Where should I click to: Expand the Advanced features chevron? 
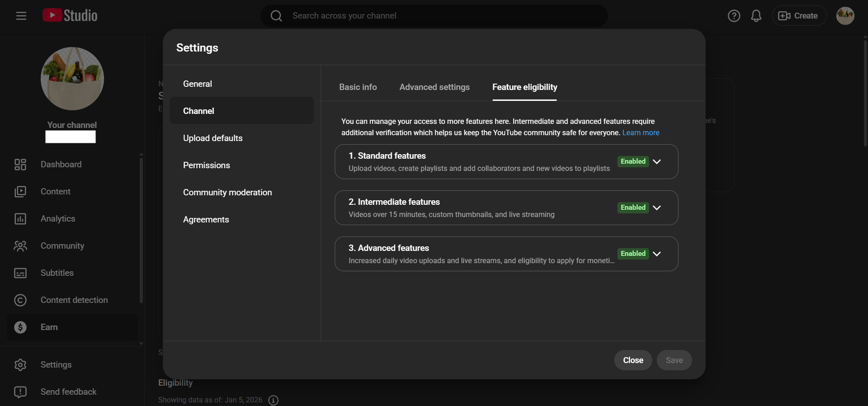[657, 254]
